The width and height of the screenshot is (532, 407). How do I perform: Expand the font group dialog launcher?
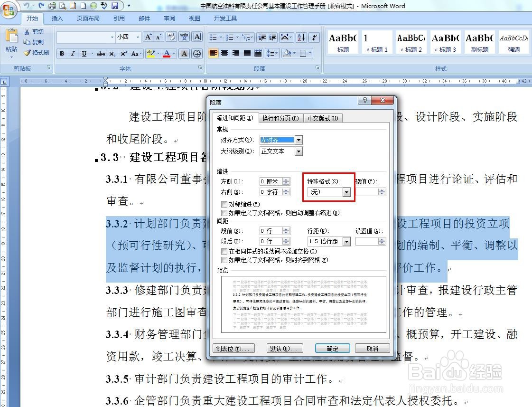coord(200,67)
